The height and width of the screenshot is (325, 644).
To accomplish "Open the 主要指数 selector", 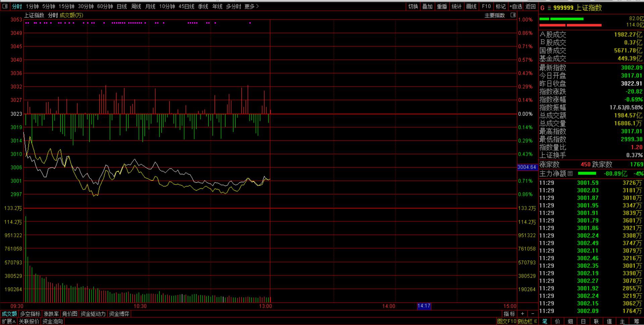I will (495, 15).
